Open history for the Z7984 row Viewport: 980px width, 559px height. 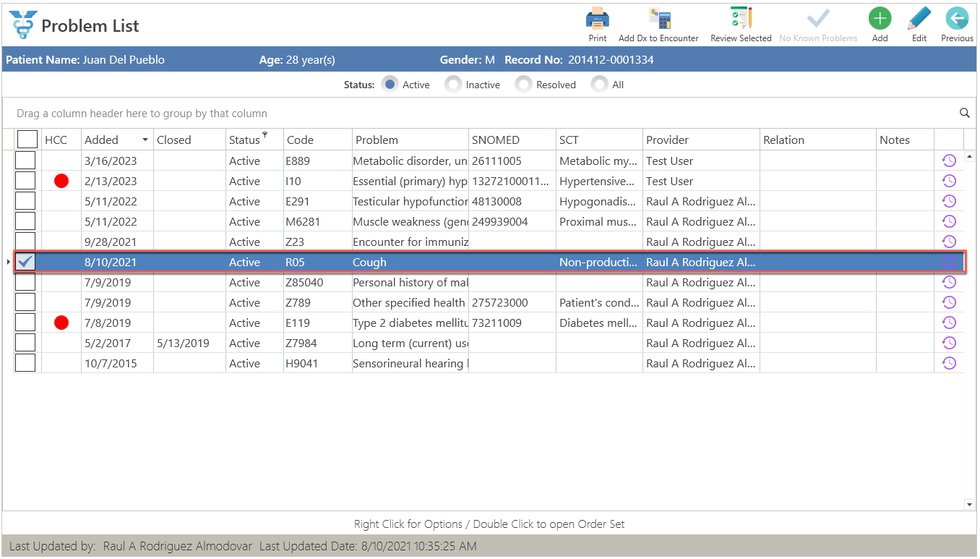coord(949,343)
